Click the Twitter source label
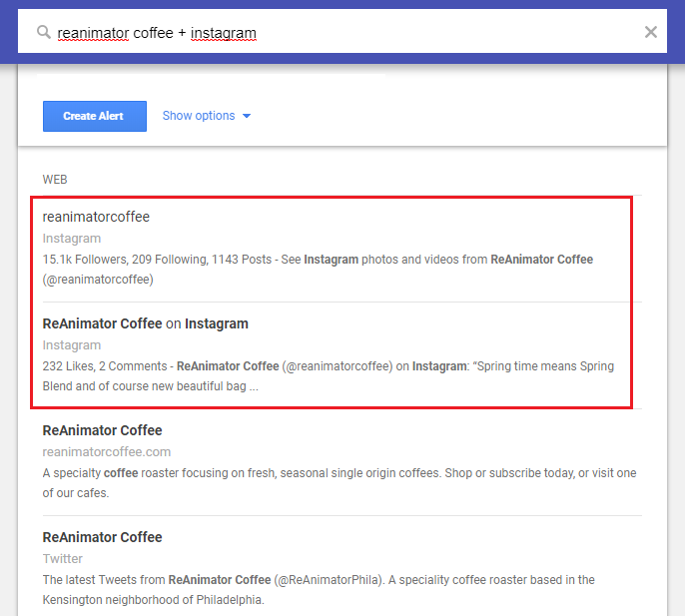The image size is (685, 616). 63,559
